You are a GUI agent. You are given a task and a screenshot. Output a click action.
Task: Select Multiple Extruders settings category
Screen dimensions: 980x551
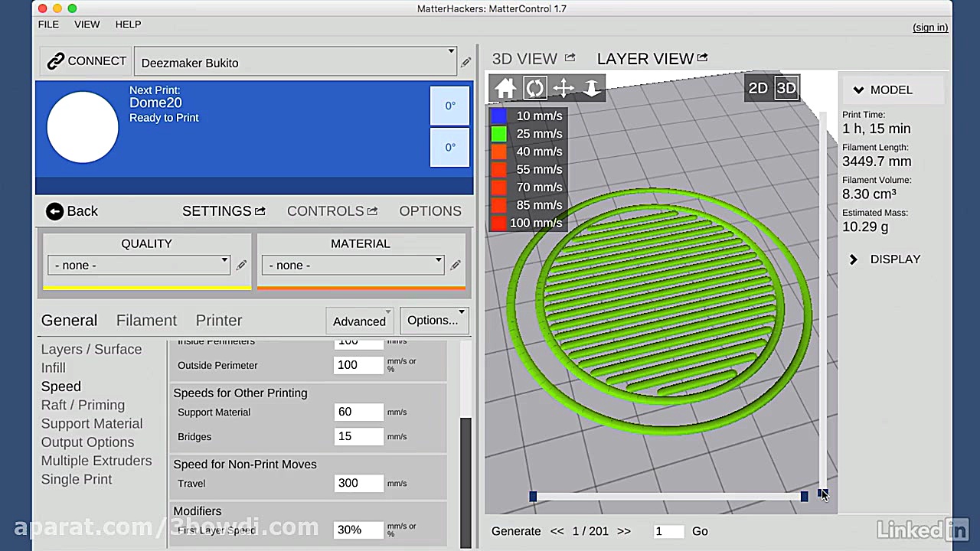click(x=96, y=461)
